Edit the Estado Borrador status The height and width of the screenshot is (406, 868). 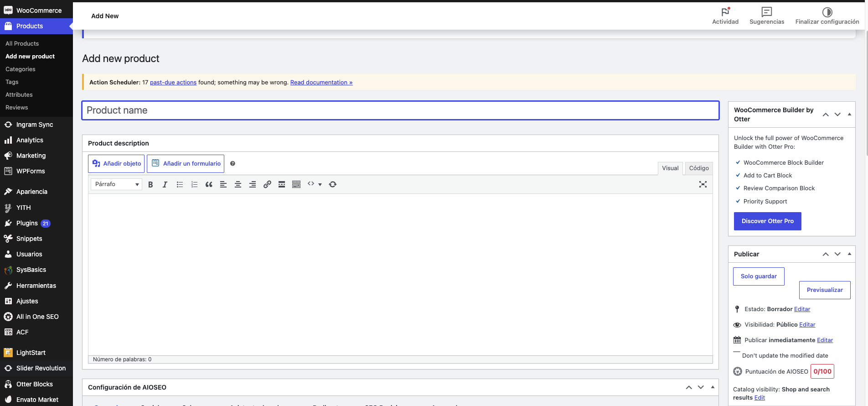coord(802,309)
